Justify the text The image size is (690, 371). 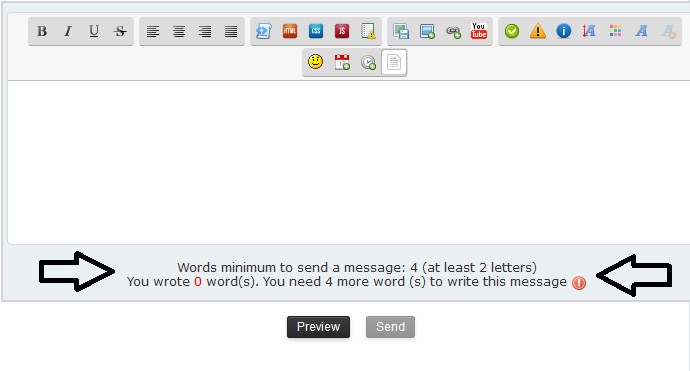tap(231, 31)
